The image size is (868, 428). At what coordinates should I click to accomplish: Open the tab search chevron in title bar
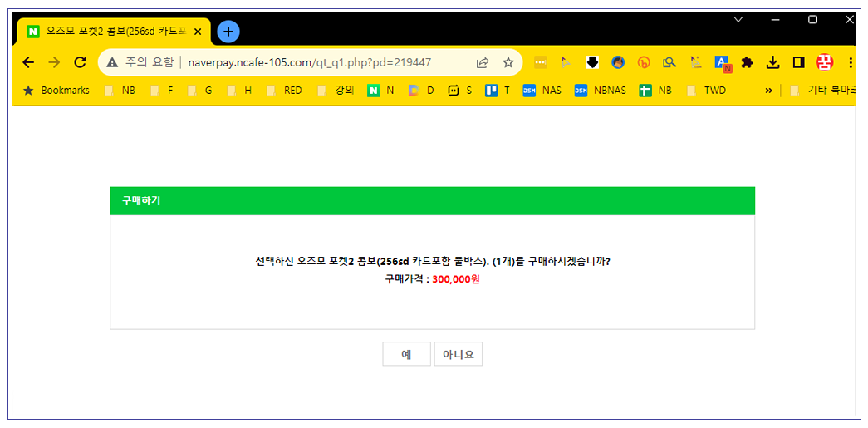pos(738,19)
